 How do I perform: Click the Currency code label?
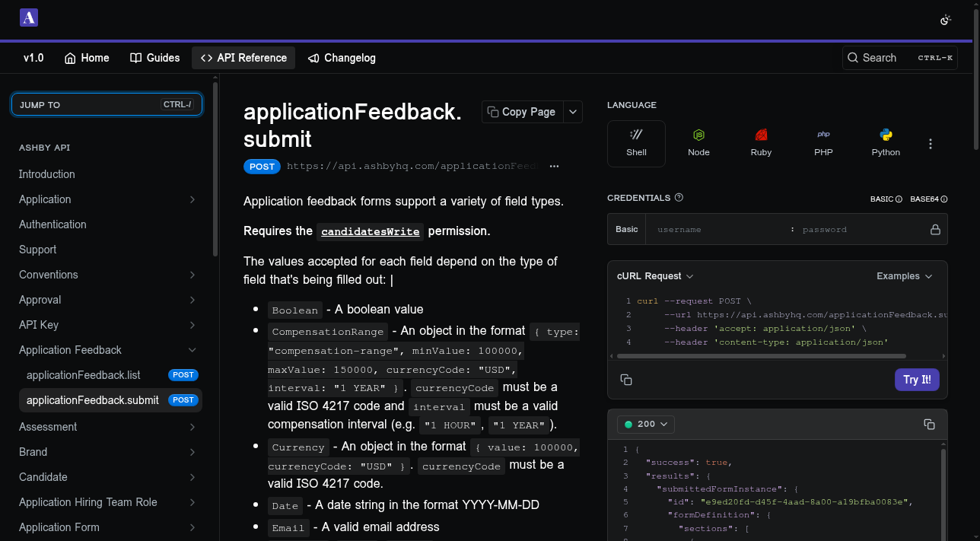(298, 447)
